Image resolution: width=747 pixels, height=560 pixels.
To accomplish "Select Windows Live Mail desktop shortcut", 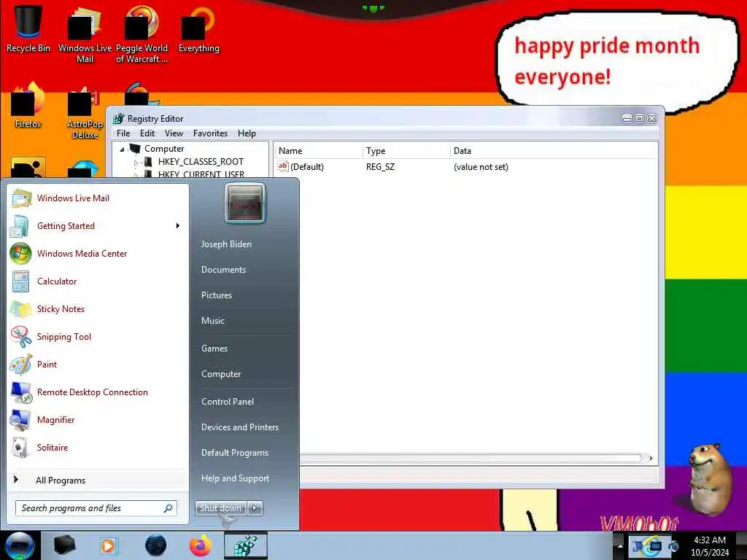I will tap(85, 34).
